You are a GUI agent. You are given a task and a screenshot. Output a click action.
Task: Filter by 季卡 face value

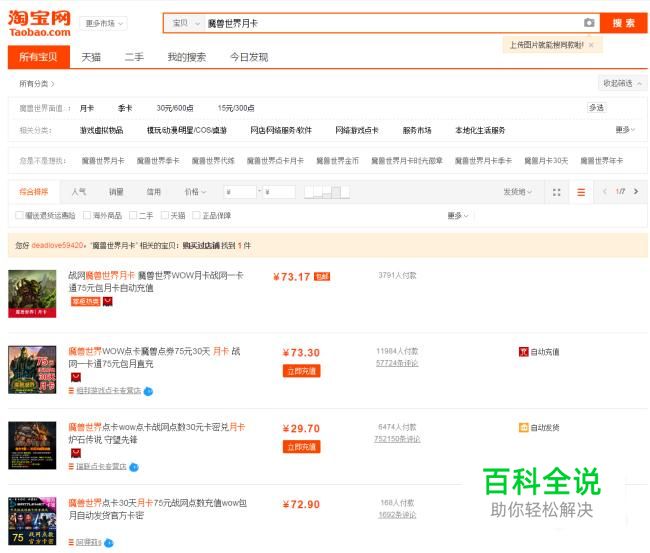pos(125,108)
